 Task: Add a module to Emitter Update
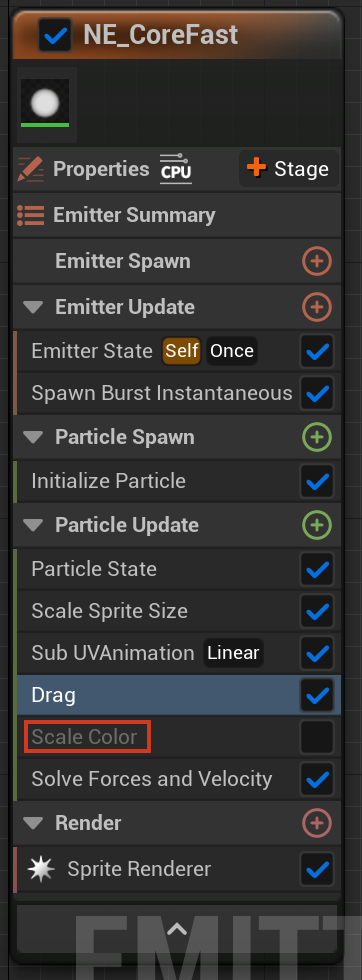pyautogui.click(x=316, y=307)
